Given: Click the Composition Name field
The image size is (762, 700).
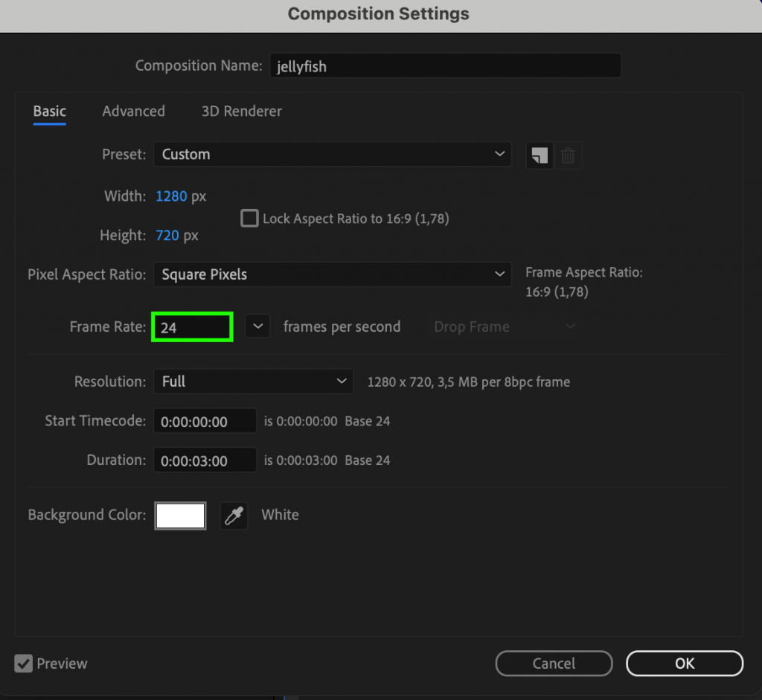Looking at the screenshot, I should [445, 65].
